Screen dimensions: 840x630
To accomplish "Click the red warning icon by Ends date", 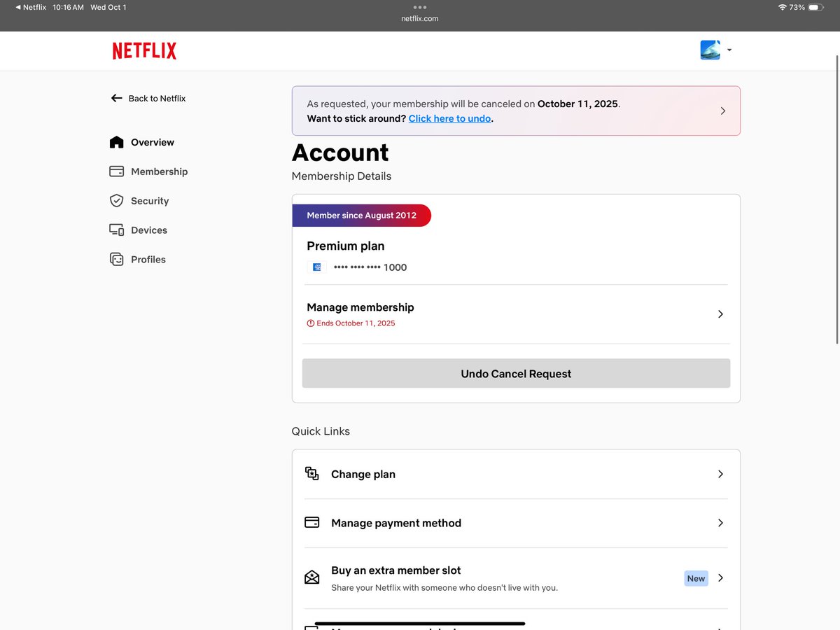I will coord(311,323).
